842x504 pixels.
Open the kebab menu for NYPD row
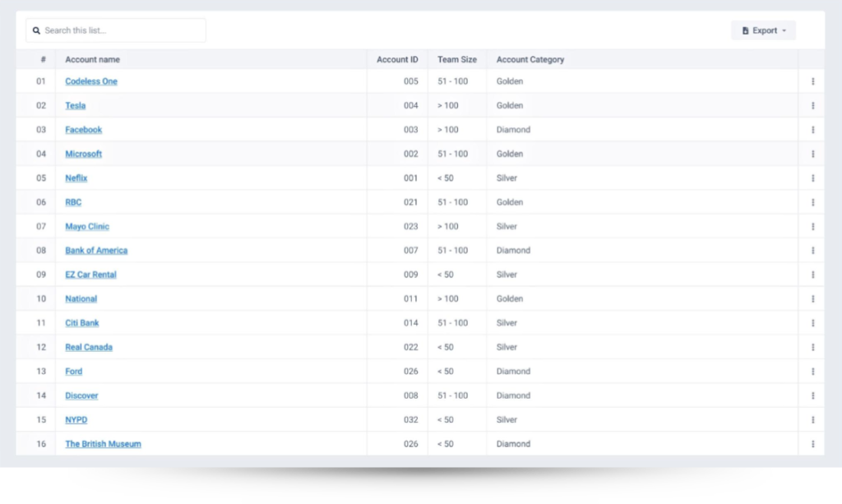point(812,420)
